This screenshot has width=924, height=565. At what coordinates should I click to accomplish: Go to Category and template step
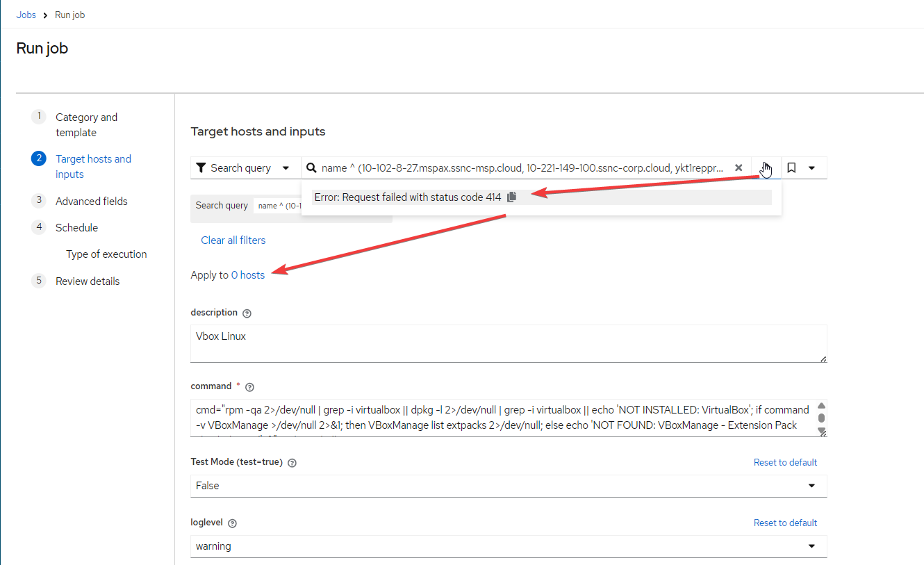pyautogui.click(x=86, y=124)
